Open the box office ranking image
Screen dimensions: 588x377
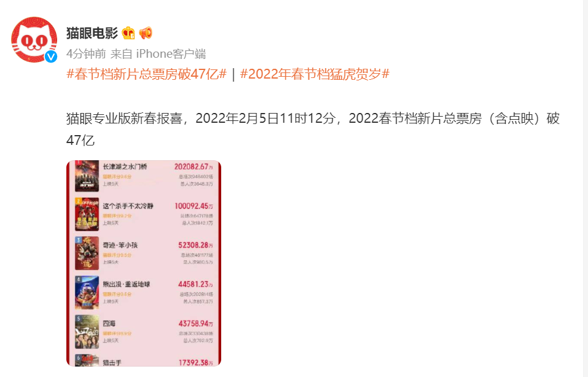point(144,263)
